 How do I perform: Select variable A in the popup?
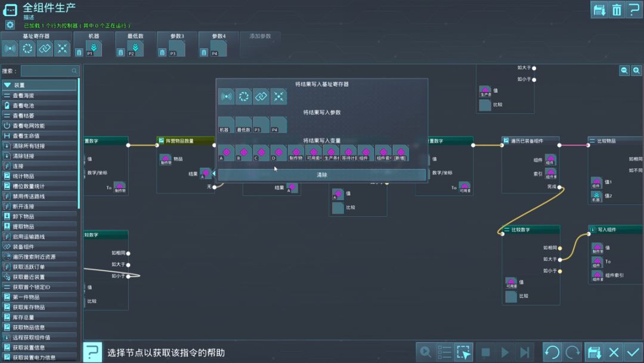(x=227, y=153)
